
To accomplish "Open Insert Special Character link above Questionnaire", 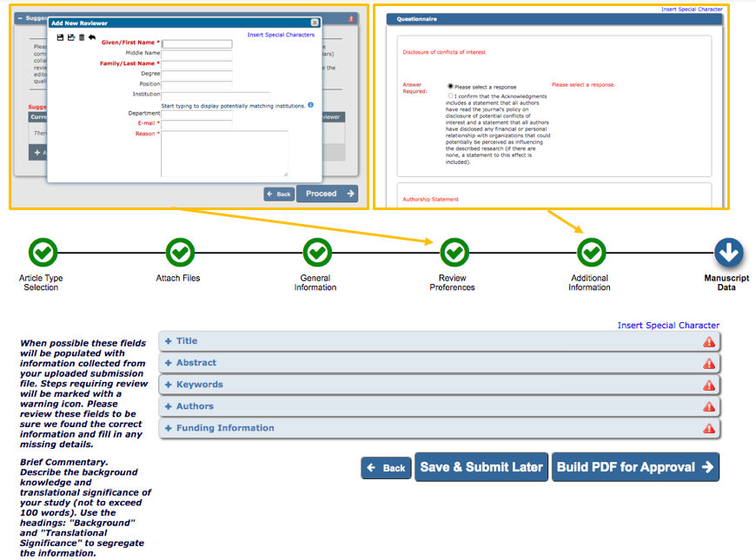I will [692, 10].
